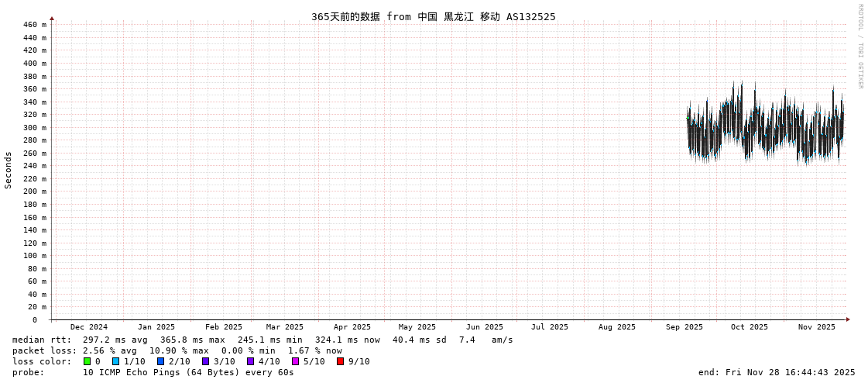Click the Nov 2025 x-axis label
The width and height of the screenshot is (868, 383).
[x=816, y=327]
